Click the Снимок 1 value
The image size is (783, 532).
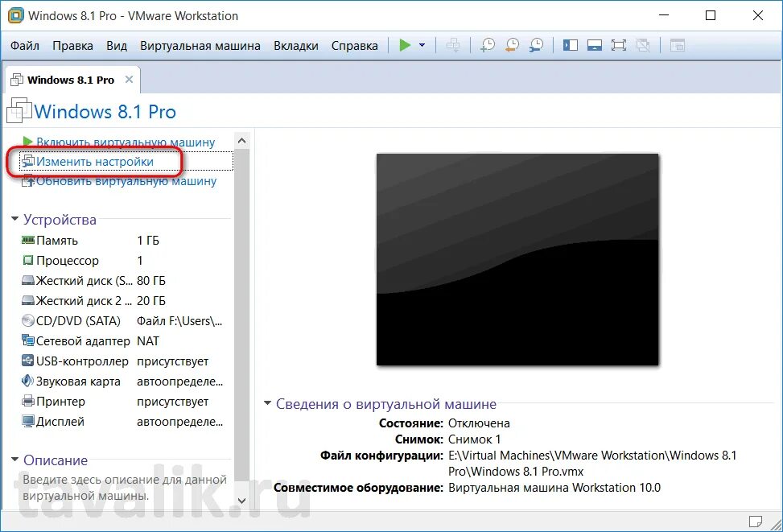point(474,439)
